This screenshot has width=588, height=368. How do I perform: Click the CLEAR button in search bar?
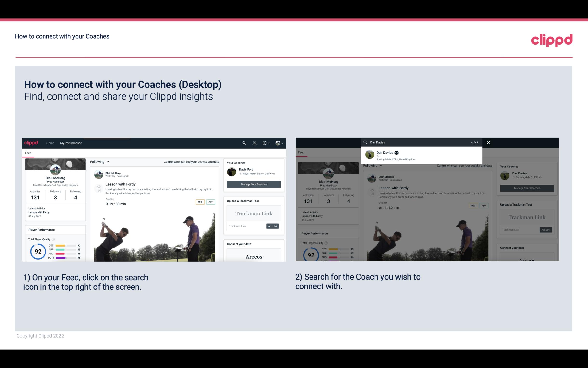tap(474, 142)
